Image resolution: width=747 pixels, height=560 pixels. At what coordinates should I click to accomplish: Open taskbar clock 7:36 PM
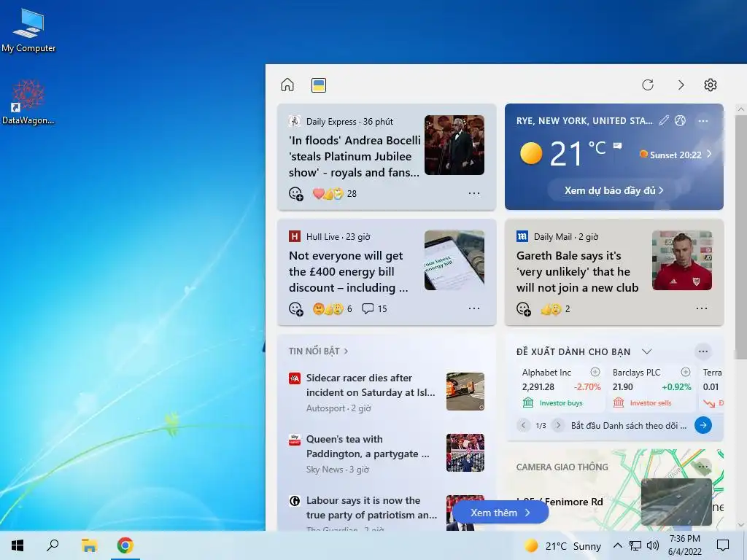click(684, 545)
